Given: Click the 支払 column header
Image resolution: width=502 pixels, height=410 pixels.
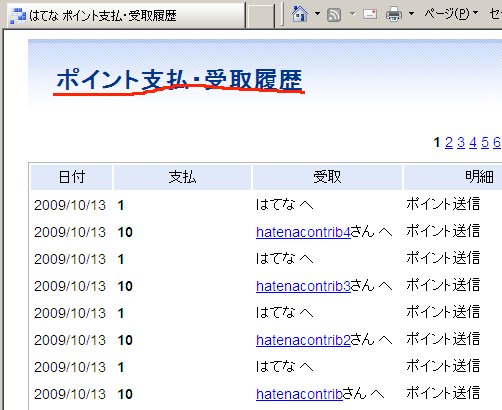Looking at the screenshot, I should tap(182, 177).
